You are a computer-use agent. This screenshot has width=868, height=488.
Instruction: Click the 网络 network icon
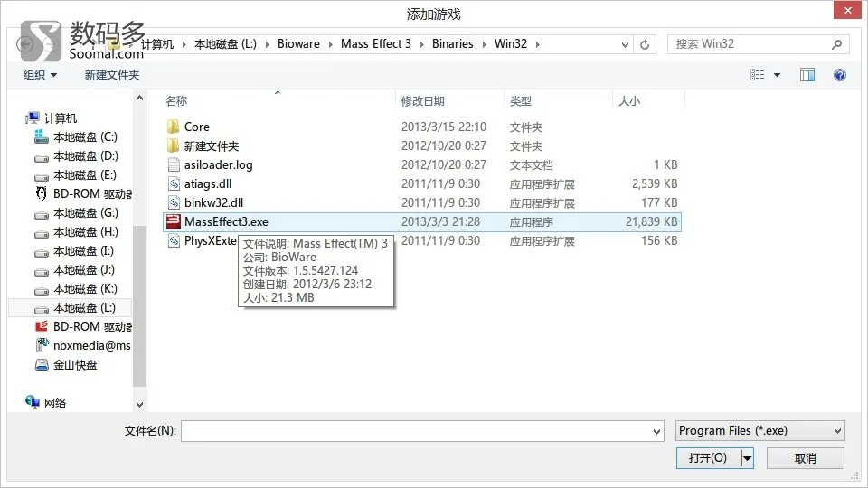[33, 402]
